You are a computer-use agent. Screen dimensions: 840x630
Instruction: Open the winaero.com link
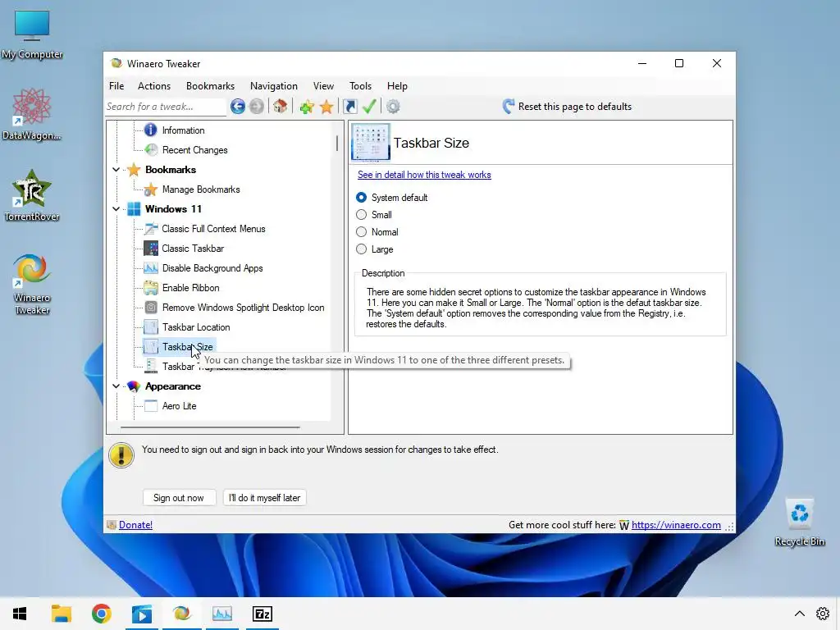point(676,525)
